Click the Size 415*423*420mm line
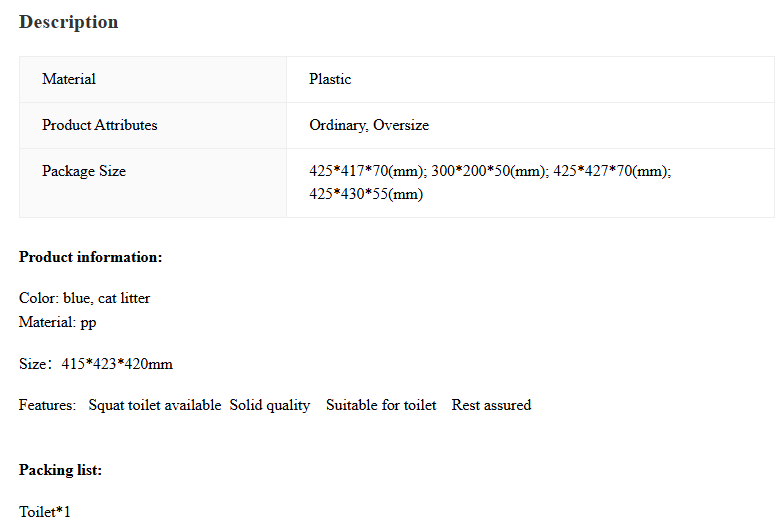The height and width of the screenshot is (530, 780). click(96, 364)
